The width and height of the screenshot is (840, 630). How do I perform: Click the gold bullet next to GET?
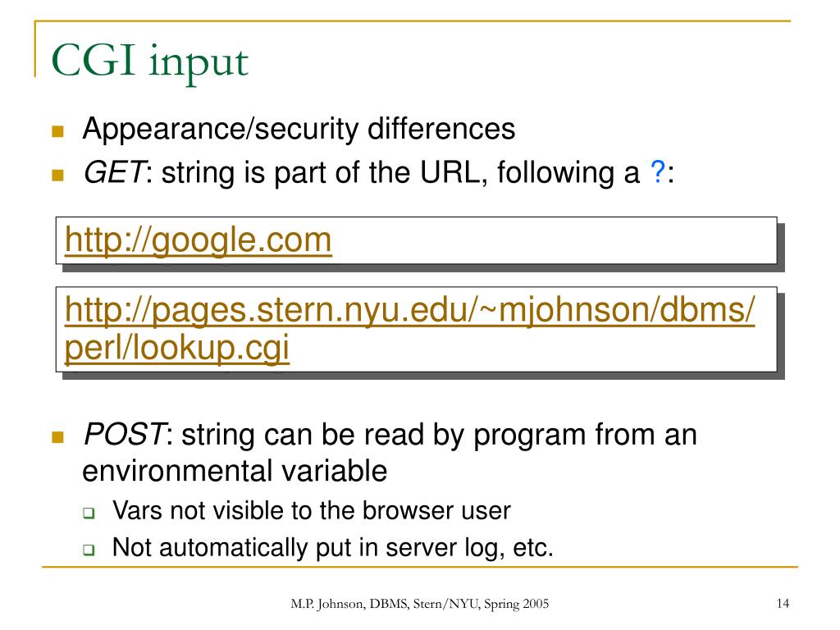click(58, 176)
